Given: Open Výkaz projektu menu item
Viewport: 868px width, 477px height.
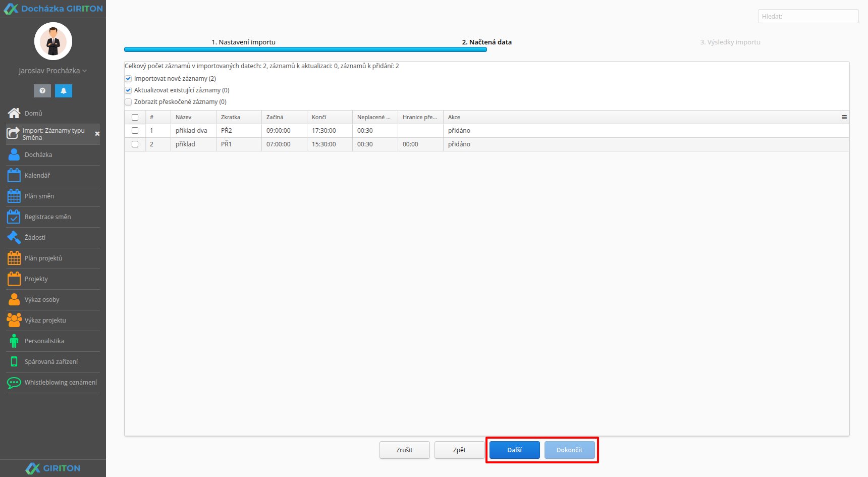Looking at the screenshot, I should pyautogui.click(x=45, y=320).
